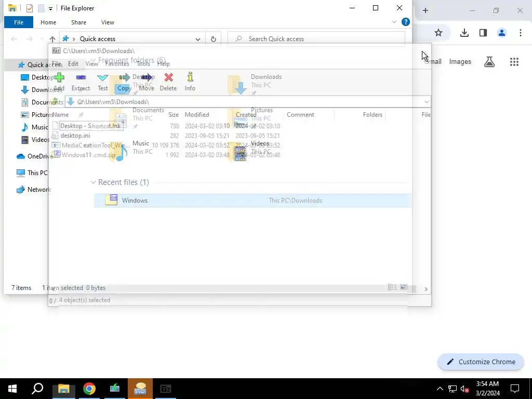Viewport: 532px width, 399px height.
Task: Open Documents in the File Explorer sidebar
Action: (x=42, y=102)
